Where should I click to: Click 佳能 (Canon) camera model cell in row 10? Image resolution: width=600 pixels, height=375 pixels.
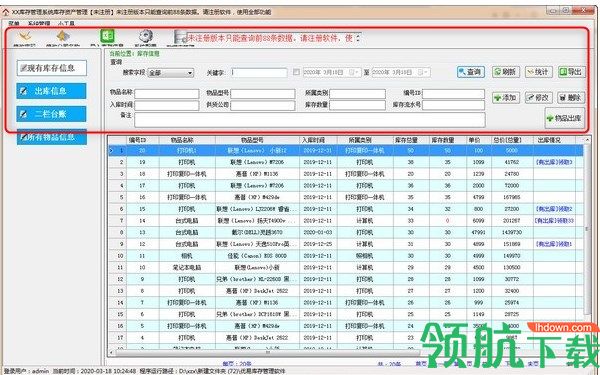(x=257, y=256)
